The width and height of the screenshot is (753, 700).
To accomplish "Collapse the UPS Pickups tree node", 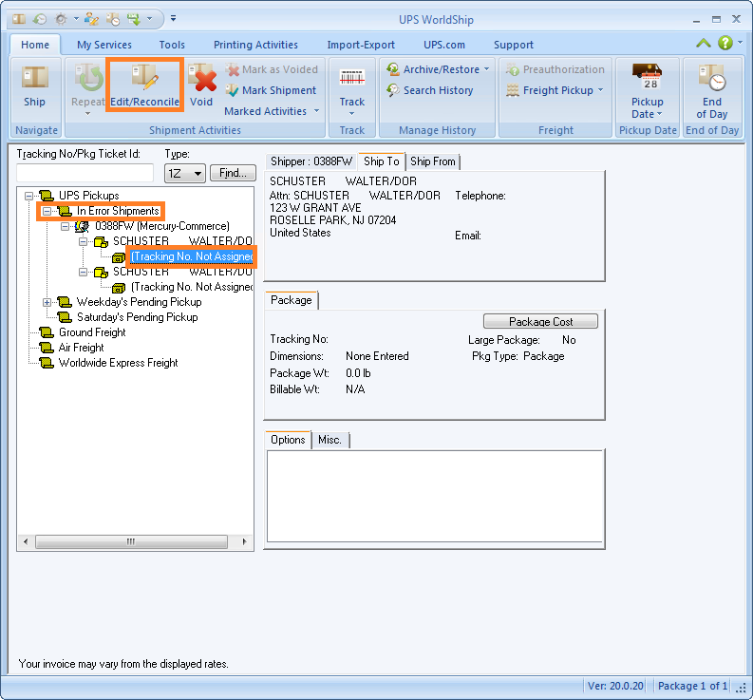I will [x=28, y=196].
